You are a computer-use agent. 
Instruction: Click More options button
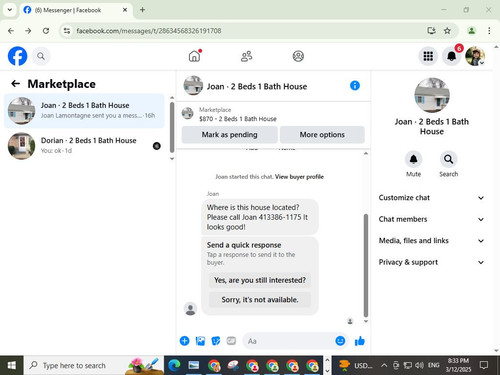[x=322, y=135]
